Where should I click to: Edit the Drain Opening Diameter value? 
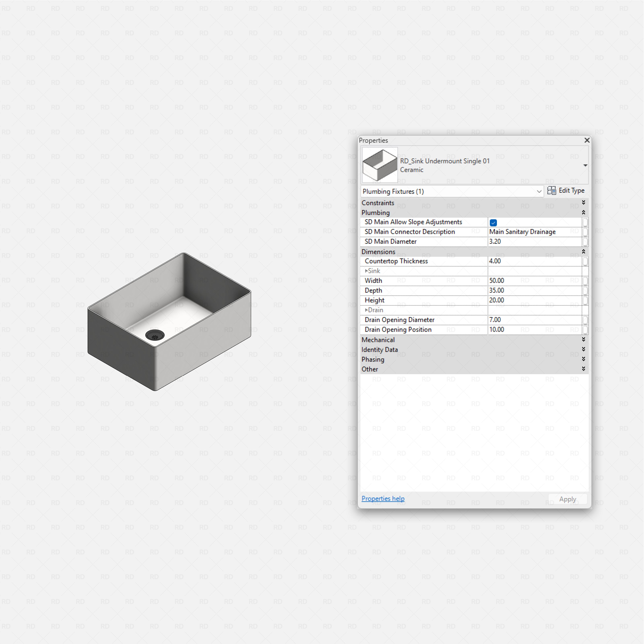pos(533,320)
